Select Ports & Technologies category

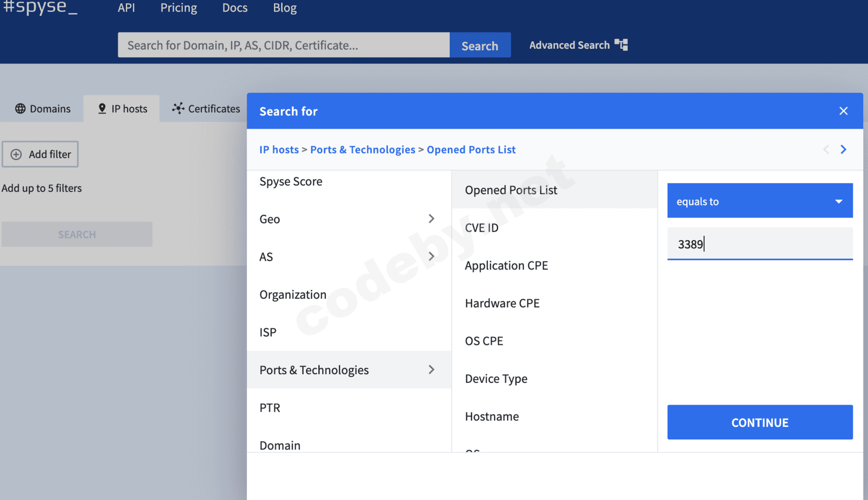[x=349, y=370]
